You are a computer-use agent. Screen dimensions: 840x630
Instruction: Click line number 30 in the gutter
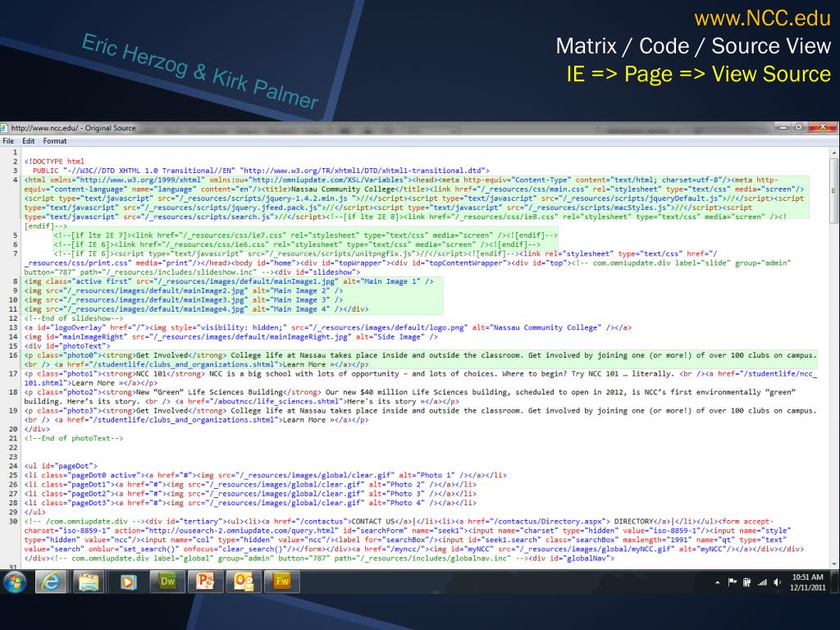coord(13,521)
